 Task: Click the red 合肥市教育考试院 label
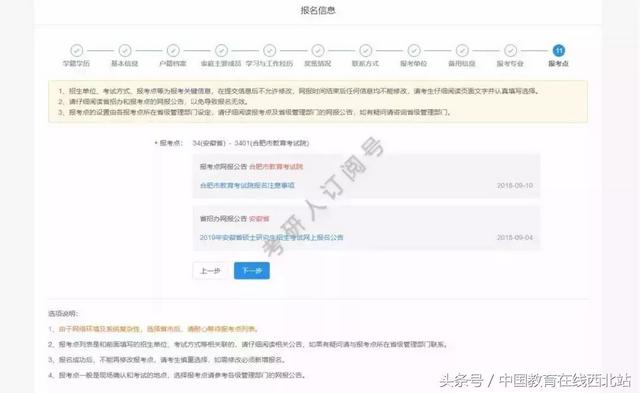tap(276, 167)
